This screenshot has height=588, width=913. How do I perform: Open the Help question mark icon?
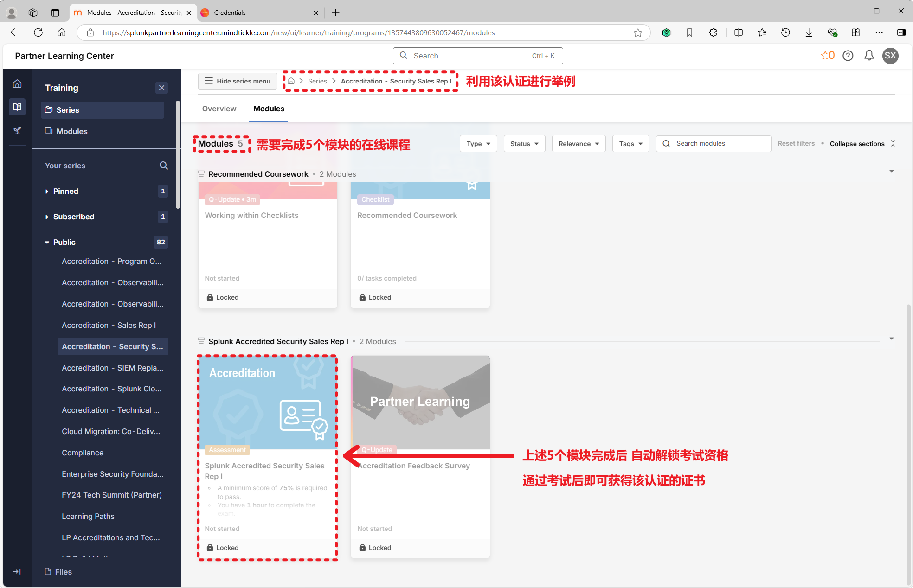[x=848, y=56]
